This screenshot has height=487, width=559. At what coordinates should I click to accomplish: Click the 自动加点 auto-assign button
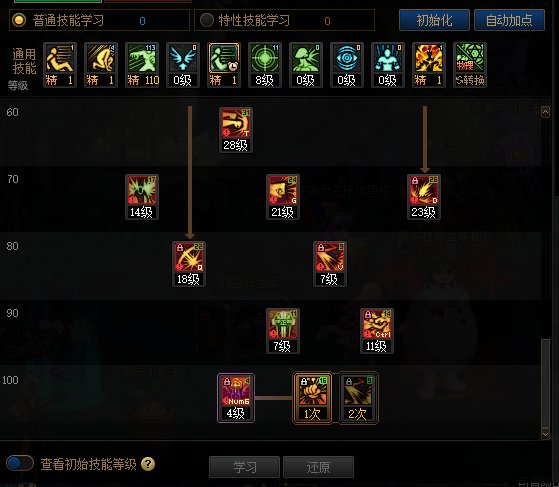(x=509, y=20)
